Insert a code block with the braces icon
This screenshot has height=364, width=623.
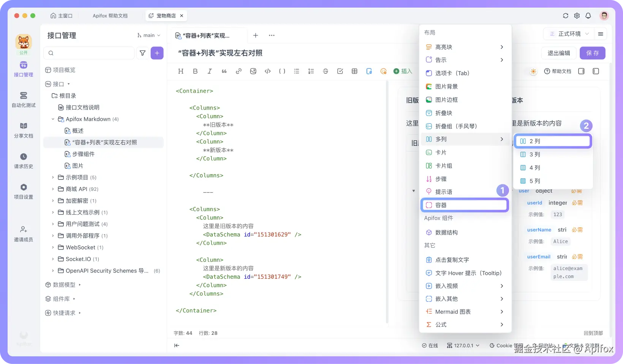(282, 71)
